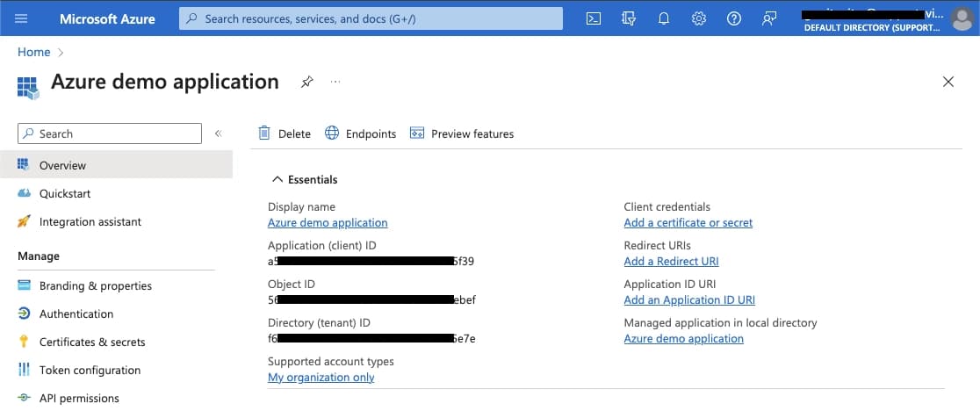Collapse the sidebar menu with double chevron
This screenshot has width=980, height=411.
tap(218, 133)
